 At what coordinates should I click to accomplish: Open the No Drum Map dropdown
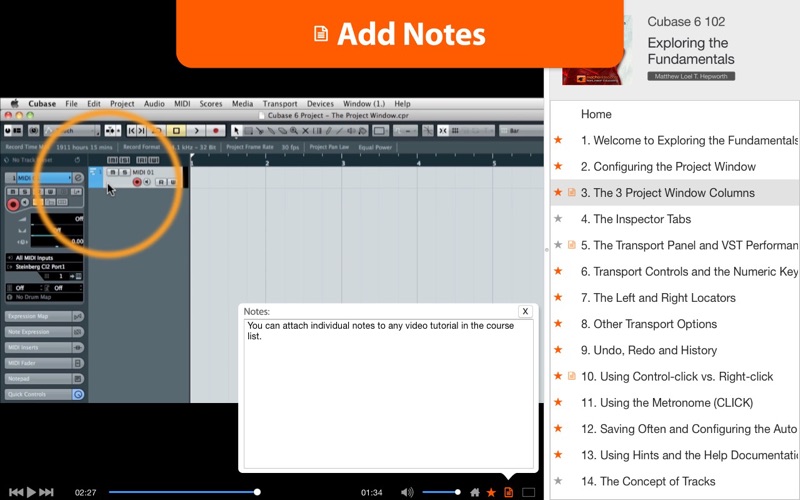coord(44,297)
